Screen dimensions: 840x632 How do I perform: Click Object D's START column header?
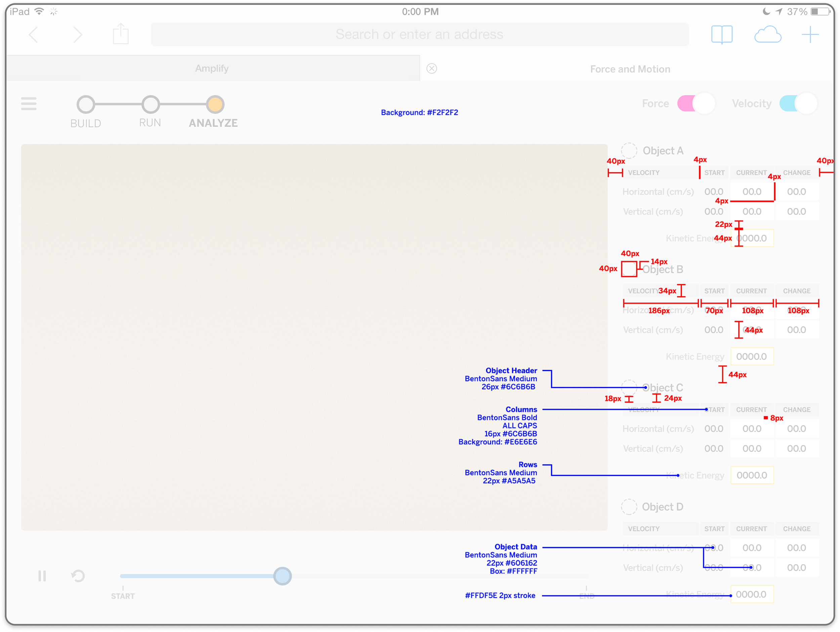coord(714,529)
